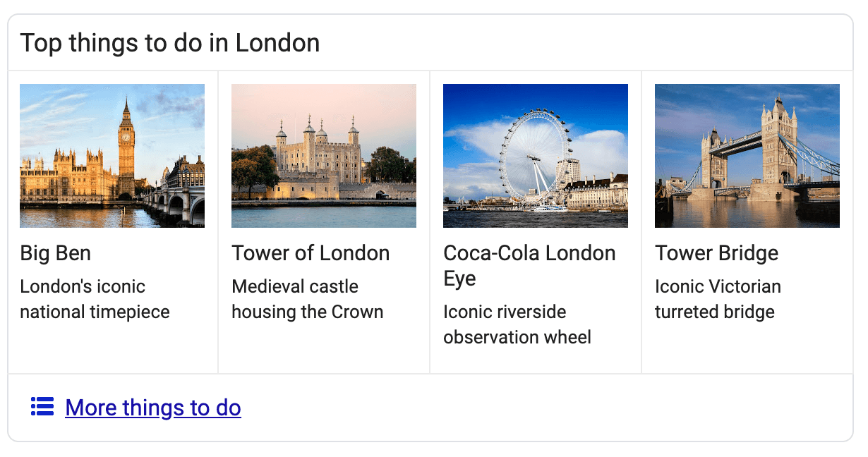Select the Tower of London castle photo
Screen dimensions: 868x457
click(324, 156)
